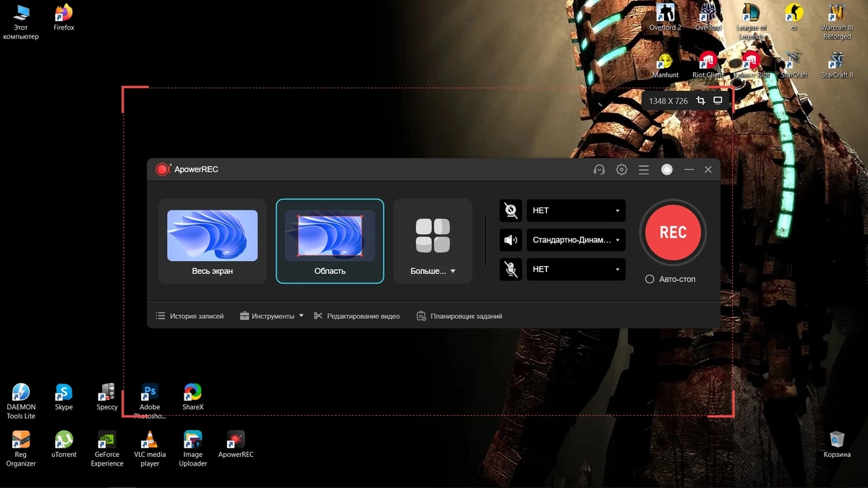This screenshot has width=868, height=488.
Task: Select DAEMON Tools Lite shortcut
Action: [x=21, y=402]
